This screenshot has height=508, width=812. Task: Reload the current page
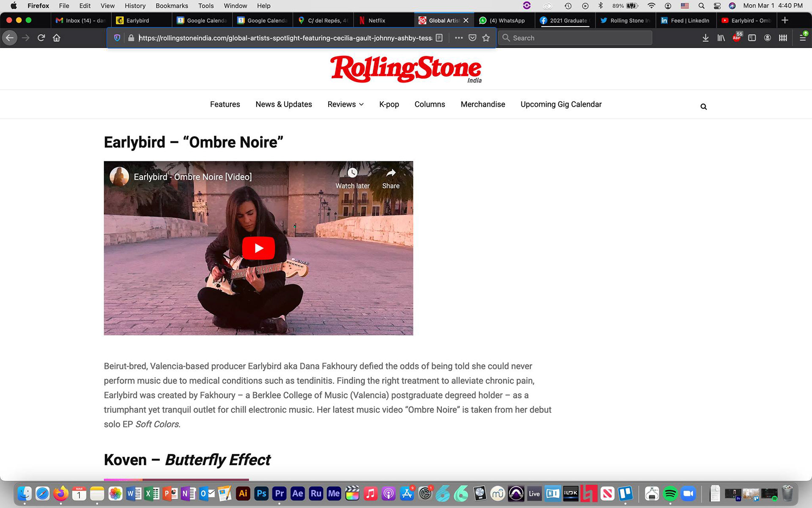coord(41,38)
